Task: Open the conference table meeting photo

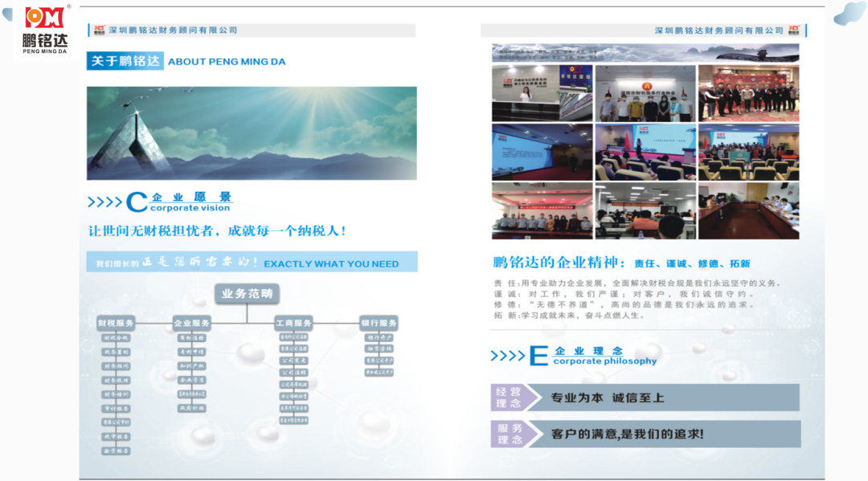Action: (x=749, y=211)
